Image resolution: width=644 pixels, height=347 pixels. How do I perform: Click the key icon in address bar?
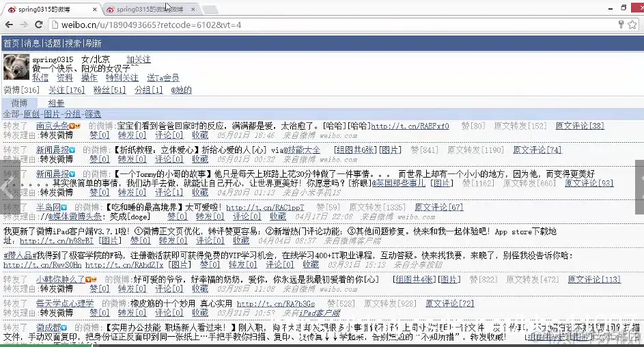pyautogui.click(x=621, y=25)
